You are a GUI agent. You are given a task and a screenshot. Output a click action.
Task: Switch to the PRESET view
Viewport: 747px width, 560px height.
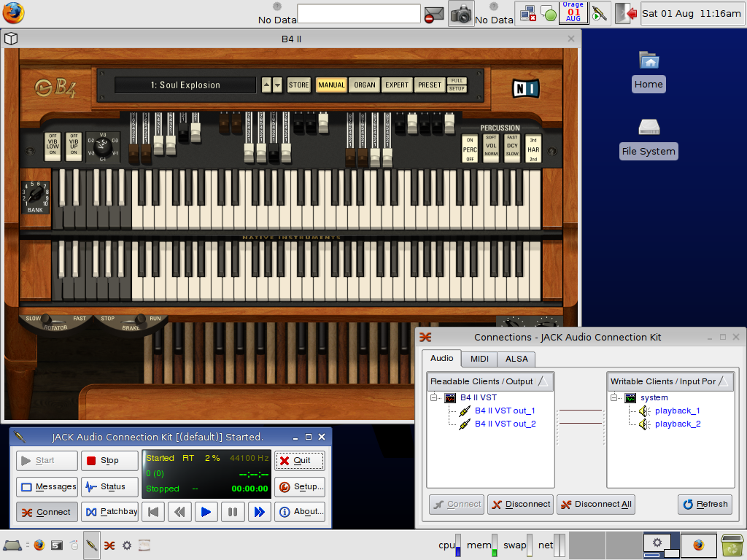[430, 85]
